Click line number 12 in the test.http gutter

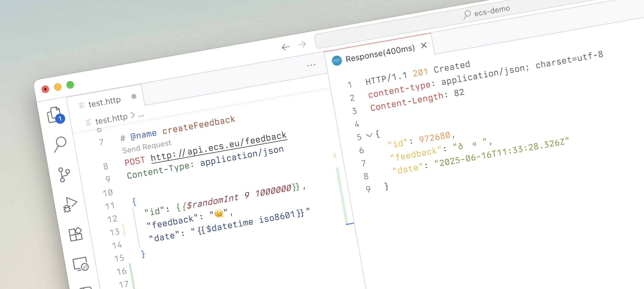pyautogui.click(x=113, y=219)
